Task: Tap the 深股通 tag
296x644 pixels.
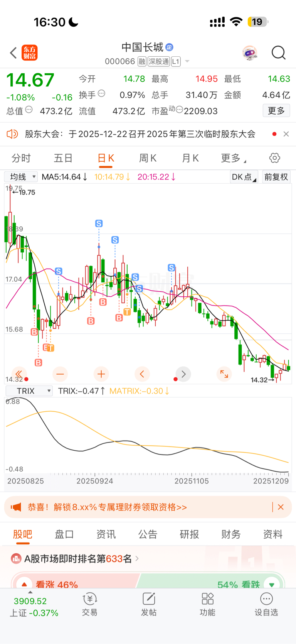Action: pyautogui.click(x=159, y=61)
